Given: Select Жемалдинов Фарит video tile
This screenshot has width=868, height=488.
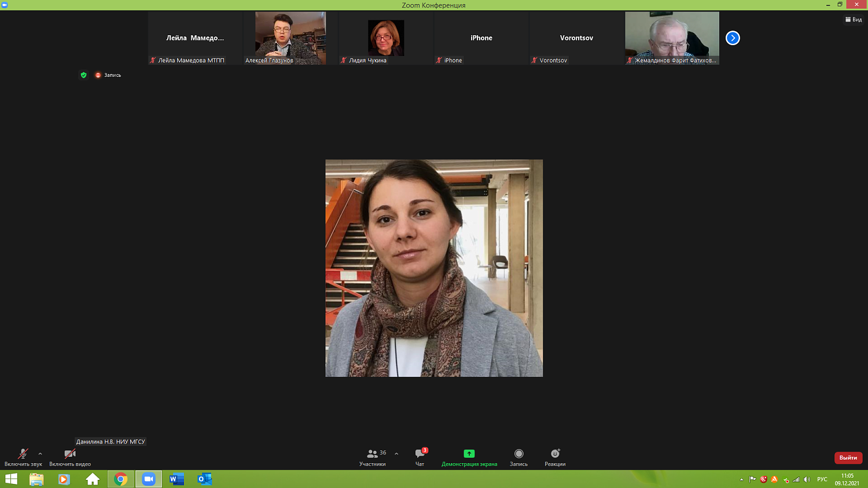Looking at the screenshot, I should click(x=672, y=38).
